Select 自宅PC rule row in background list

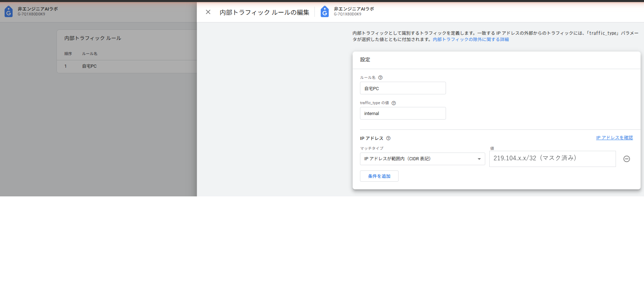127,66
